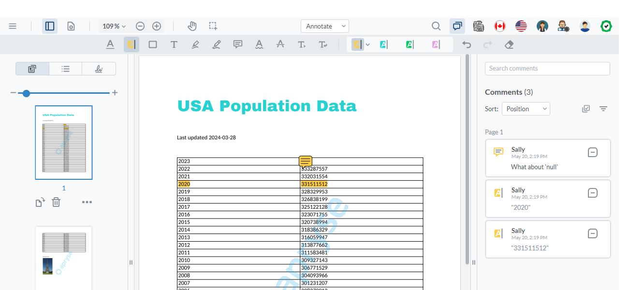The image size is (644, 290).
Task: Choose the purple highlight preset
Action: click(x=436, y=44)
